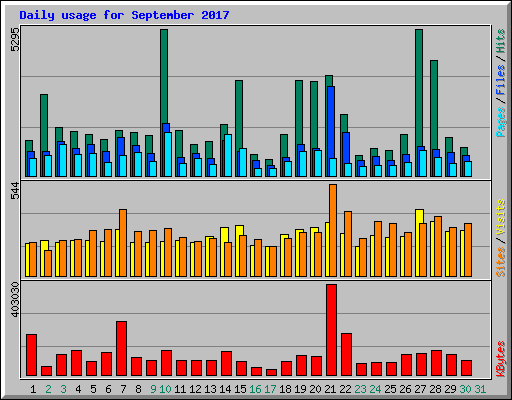Click day label 3 on the x-axis
This screenshot has width=512, height=400.
(x=63, y=389)
